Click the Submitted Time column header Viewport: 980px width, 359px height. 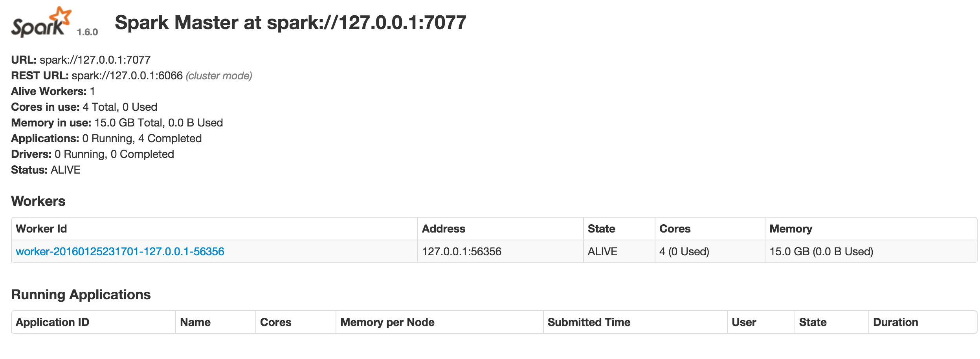tap(589, 322)
